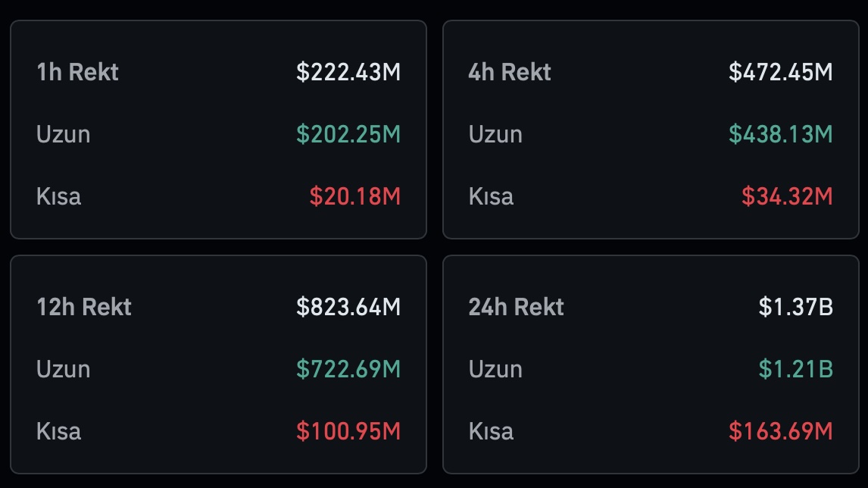This screenshot has height=488, width=868.
Task: Click the Kısa label in 24h card
Action: tap(491, 431)
